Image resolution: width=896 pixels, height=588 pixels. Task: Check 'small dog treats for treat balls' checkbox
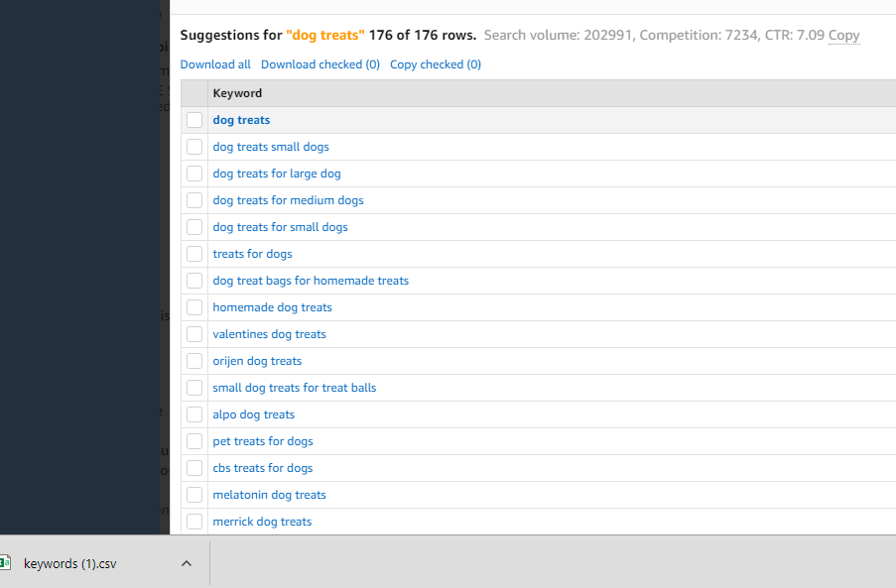[x=194, y=388]
